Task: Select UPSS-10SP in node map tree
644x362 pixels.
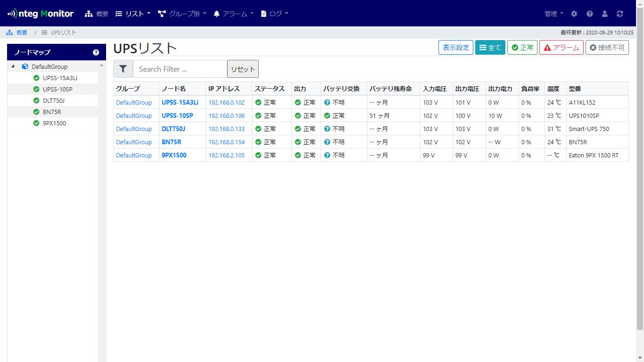Action: pos(58,89)
